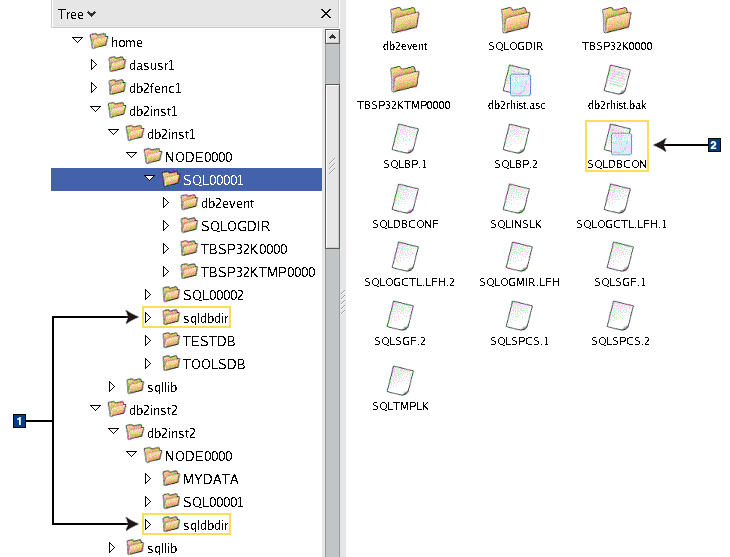
Task: Expand the MYDATA tree node
Action: tap(148, 478)
